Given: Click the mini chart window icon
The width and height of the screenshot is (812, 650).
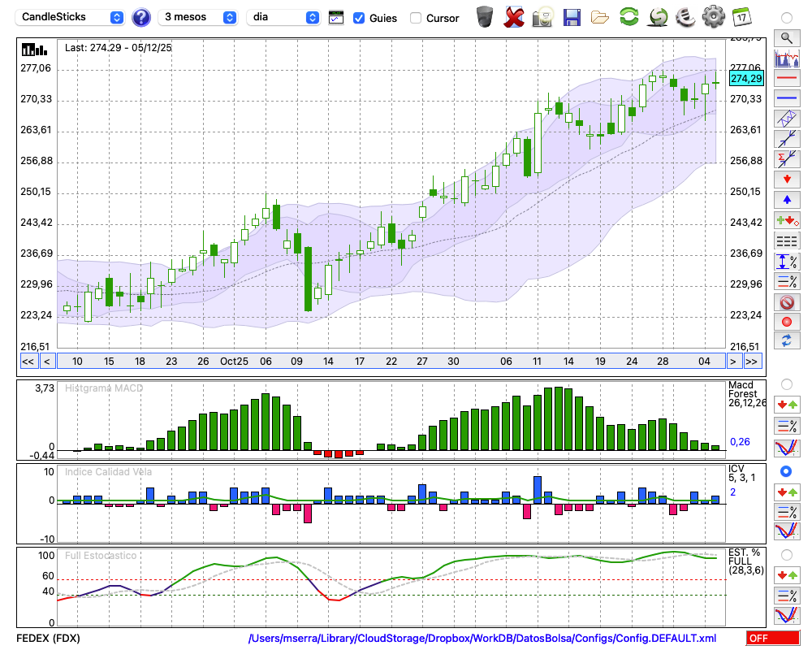Looking at the screenshot, I should pos(336,18).
